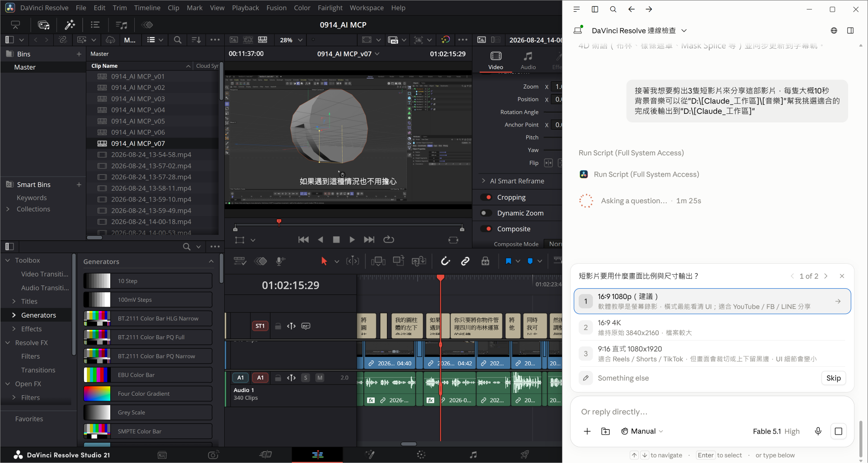Lock the ST1 subtitle track

pos(278,326)
